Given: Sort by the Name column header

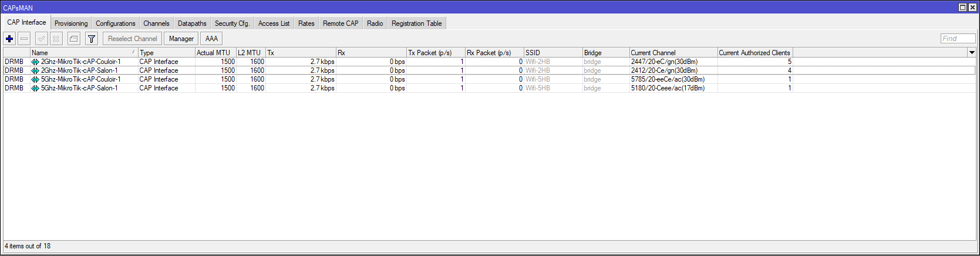Looking at the screenshot, I should click(x=84, y=52).
